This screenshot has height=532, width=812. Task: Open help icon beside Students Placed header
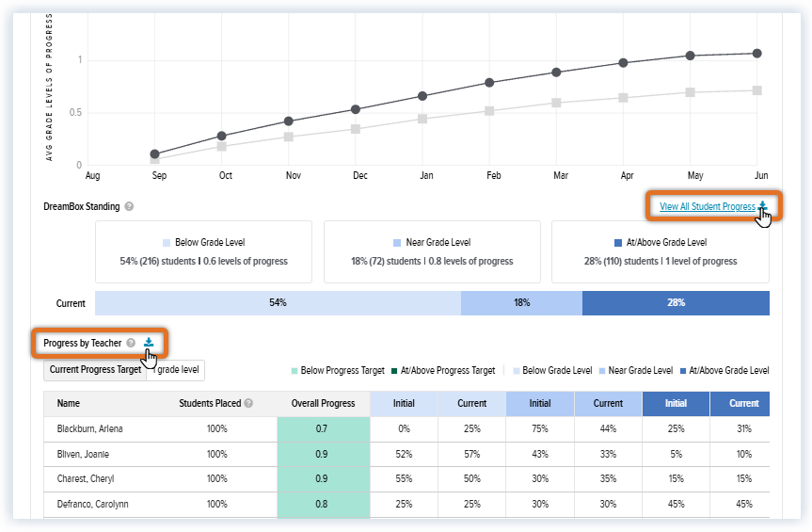click(x=248, y=403)
